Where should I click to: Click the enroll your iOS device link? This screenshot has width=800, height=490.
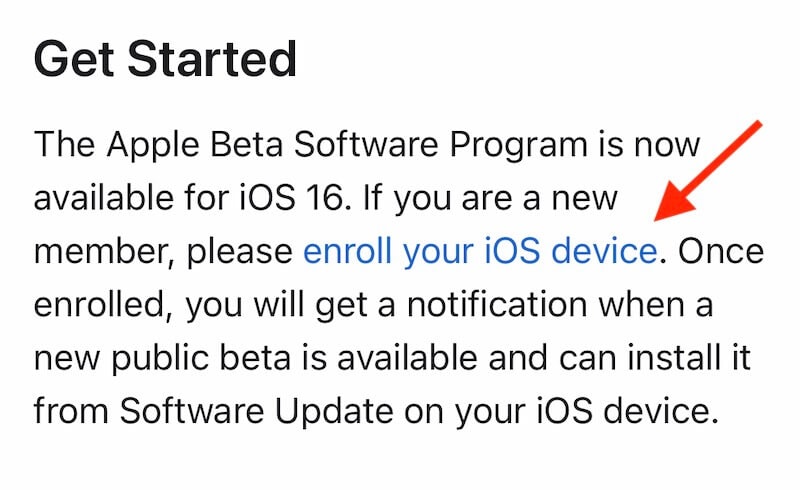[481, 252]
